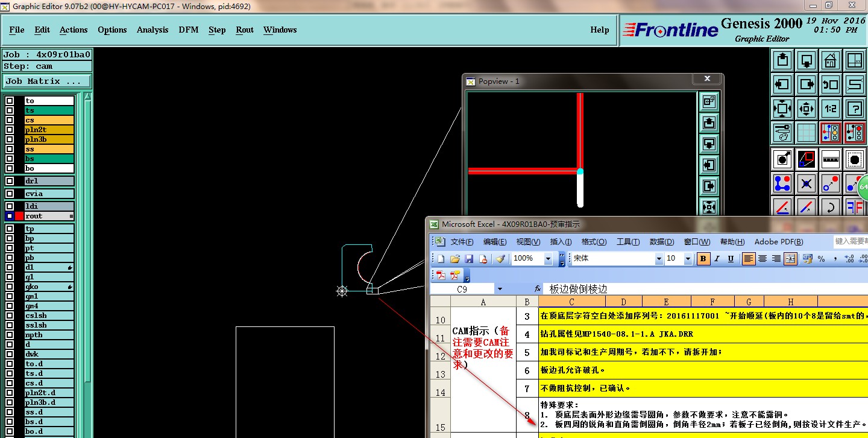Toggle the 'to' layer checkbox
Screen dimensions: 868x438
10,101
